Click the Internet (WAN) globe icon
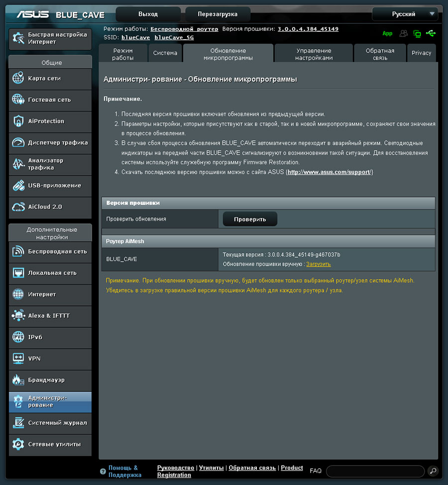The width and height of the screenshot is (448, 485). pos(18,294)
